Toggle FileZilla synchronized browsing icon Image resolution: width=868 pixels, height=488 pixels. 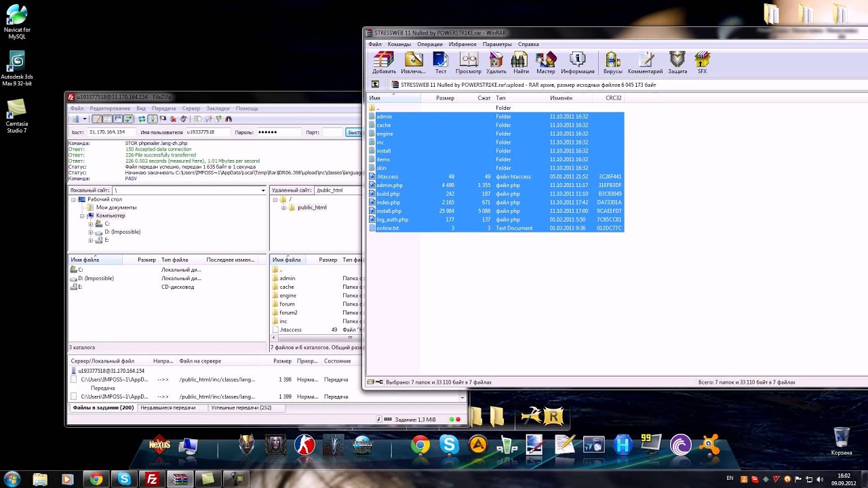point(218,119)
